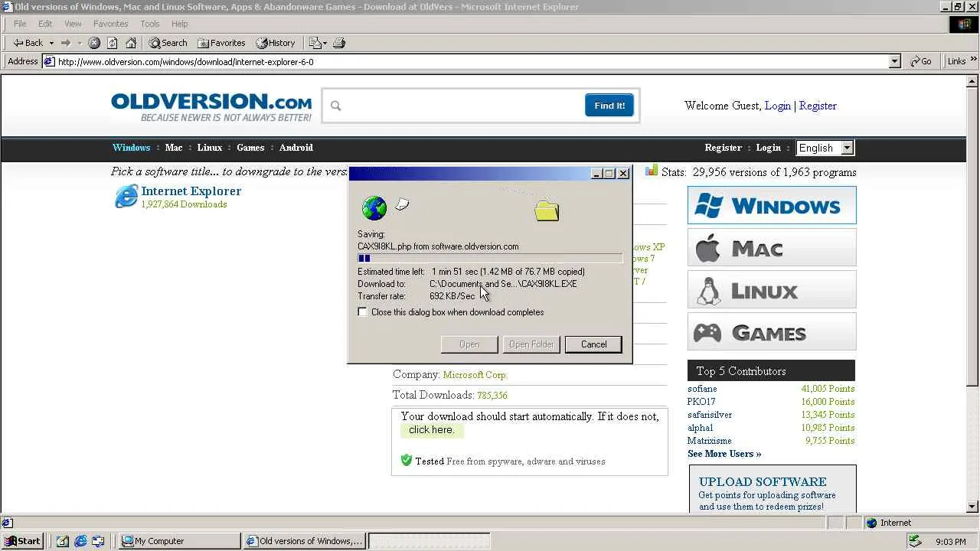Go to the Home page icon
Image resolution: width=980 pixels, height=551 pixels.
pos(131,43)
